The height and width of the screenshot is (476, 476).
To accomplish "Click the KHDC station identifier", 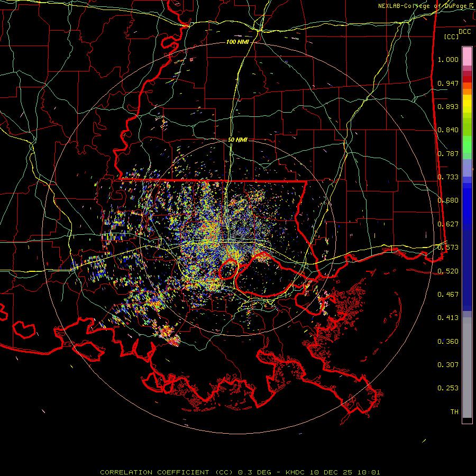I will pyautogui.click(x=296, y=472).
